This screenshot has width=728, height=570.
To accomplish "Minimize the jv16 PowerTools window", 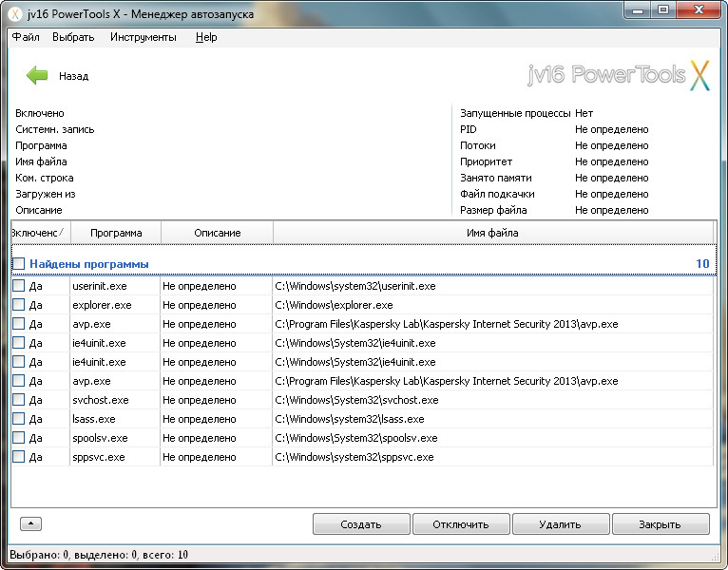I will (x=638, y=9).
